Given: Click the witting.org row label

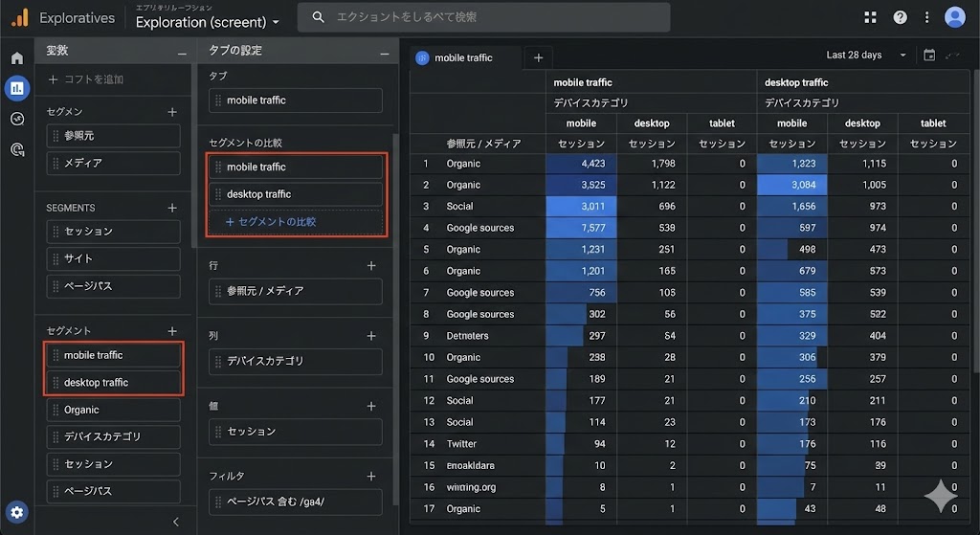Looking at the screenshot, I should click(x=471, y=487).
